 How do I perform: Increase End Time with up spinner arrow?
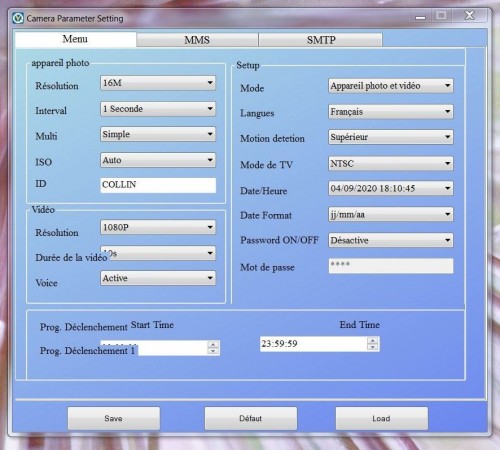(373, 340)
